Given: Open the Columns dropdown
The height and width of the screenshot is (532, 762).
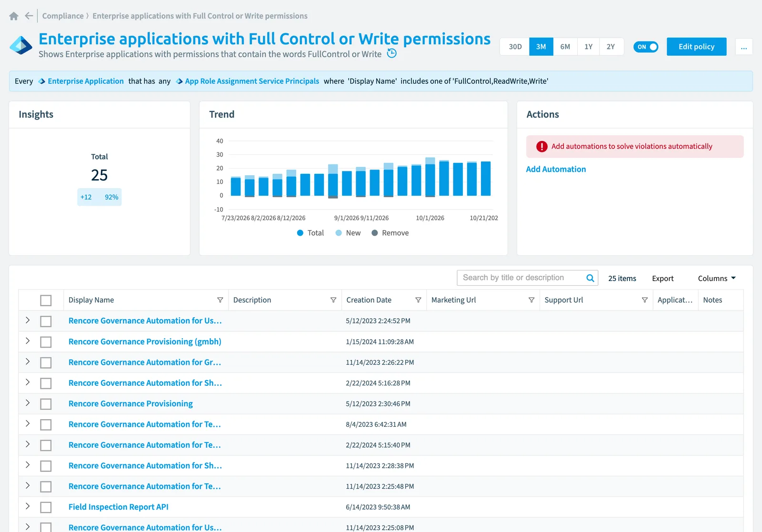Looking at the screenshot, I should [717, 279].
